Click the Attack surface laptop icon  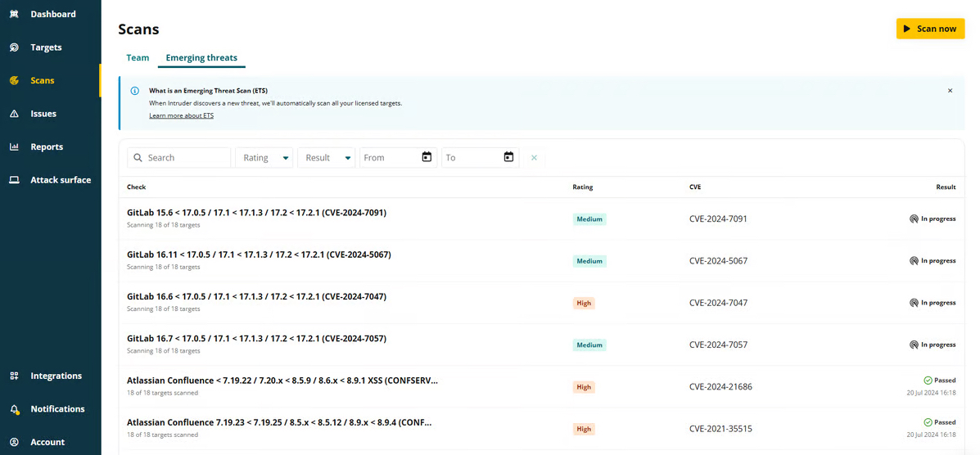click(x=15, y=180)
